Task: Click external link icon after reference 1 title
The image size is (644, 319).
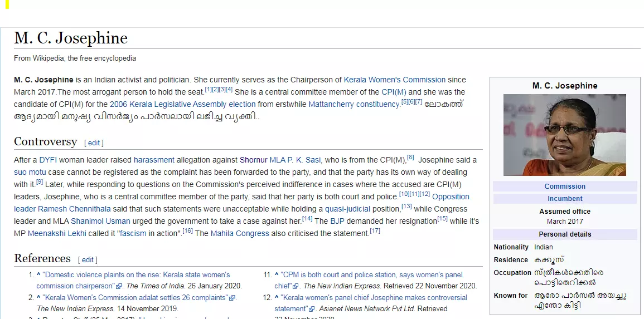Action: [119, 287]
